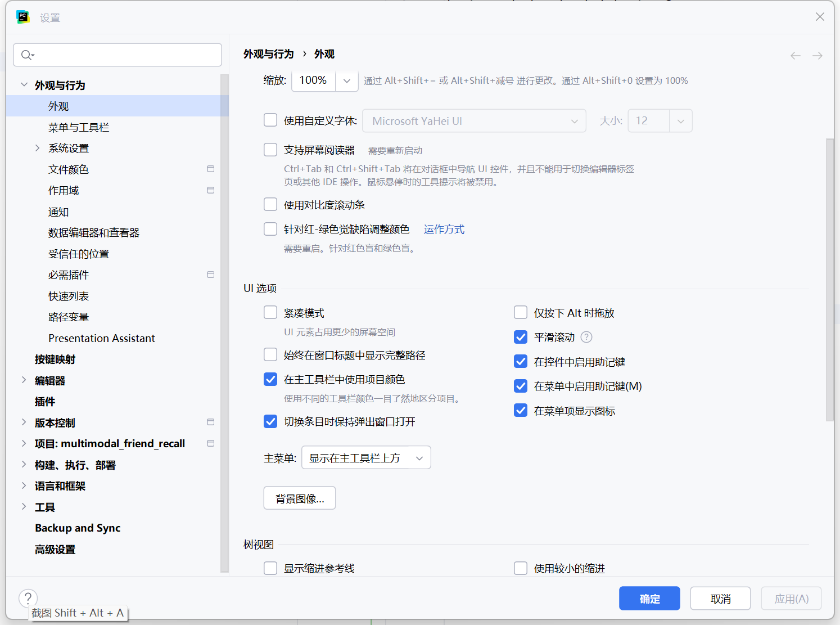Open 高级设置 page

point(55,549)
